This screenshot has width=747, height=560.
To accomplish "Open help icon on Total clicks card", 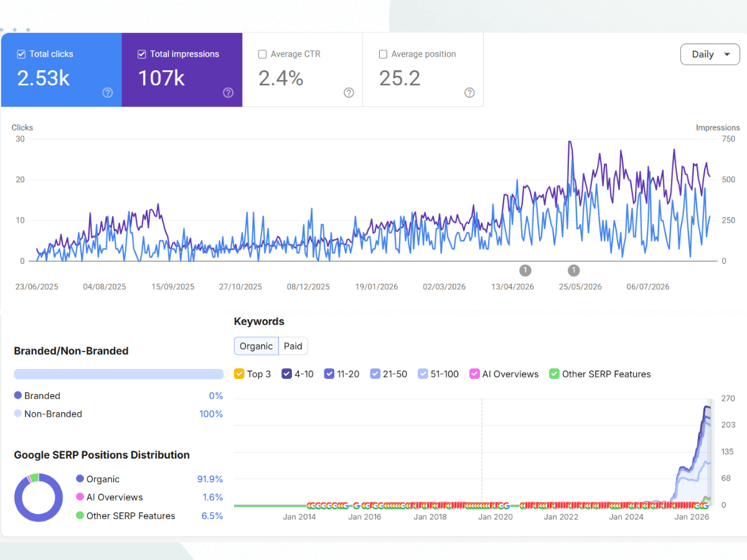I will tap(108, 93).
